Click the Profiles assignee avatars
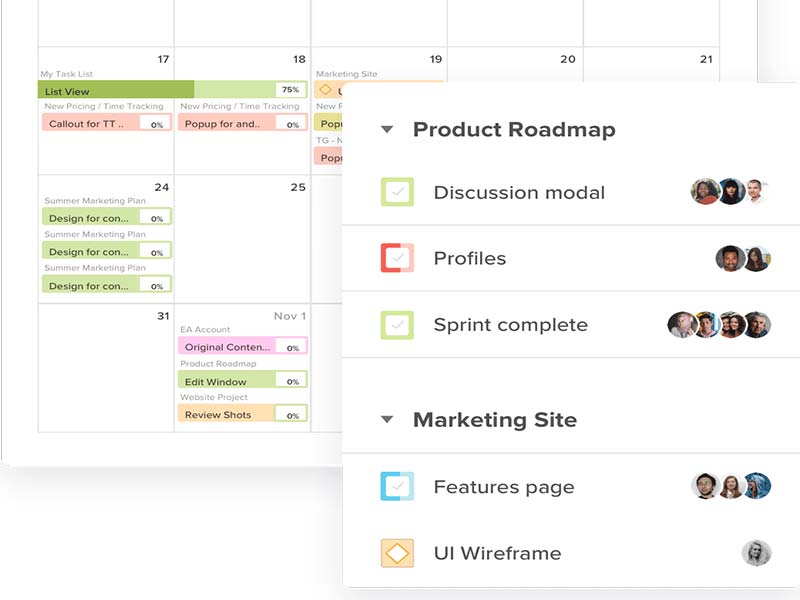 pos(743,259)
